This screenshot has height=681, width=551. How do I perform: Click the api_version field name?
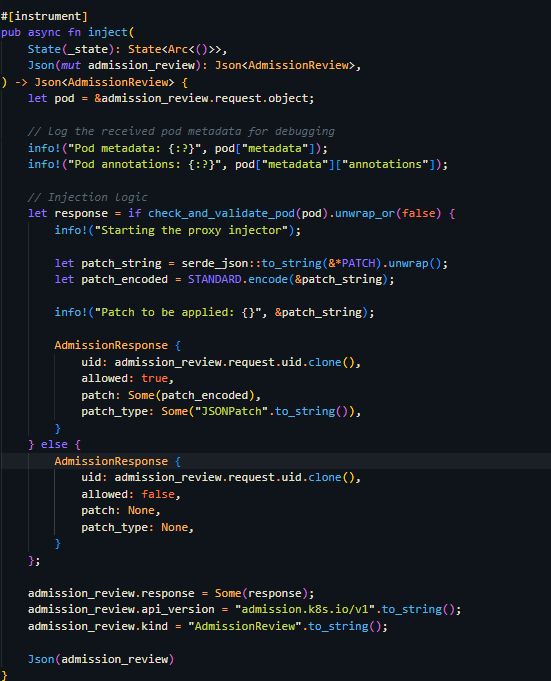[178, 610]
